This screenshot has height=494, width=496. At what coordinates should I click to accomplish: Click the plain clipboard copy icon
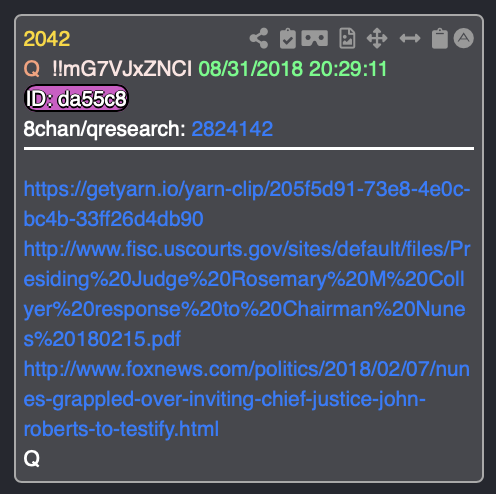[440, 39]
